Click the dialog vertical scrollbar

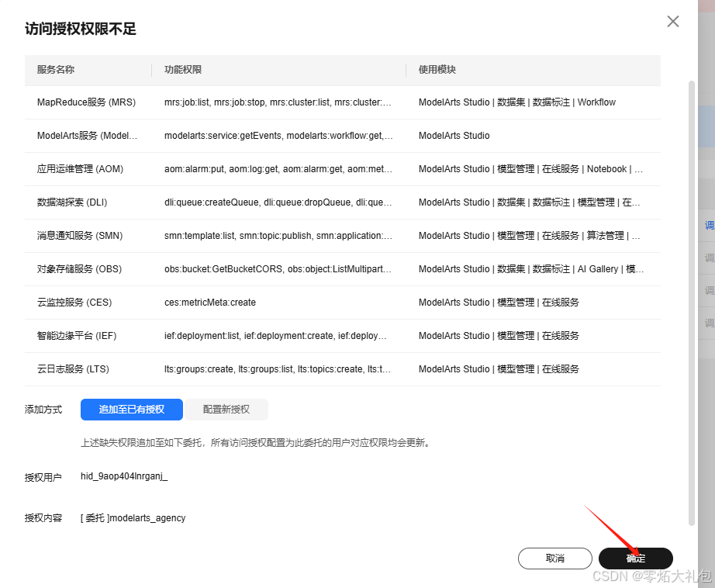coord(691,303)
